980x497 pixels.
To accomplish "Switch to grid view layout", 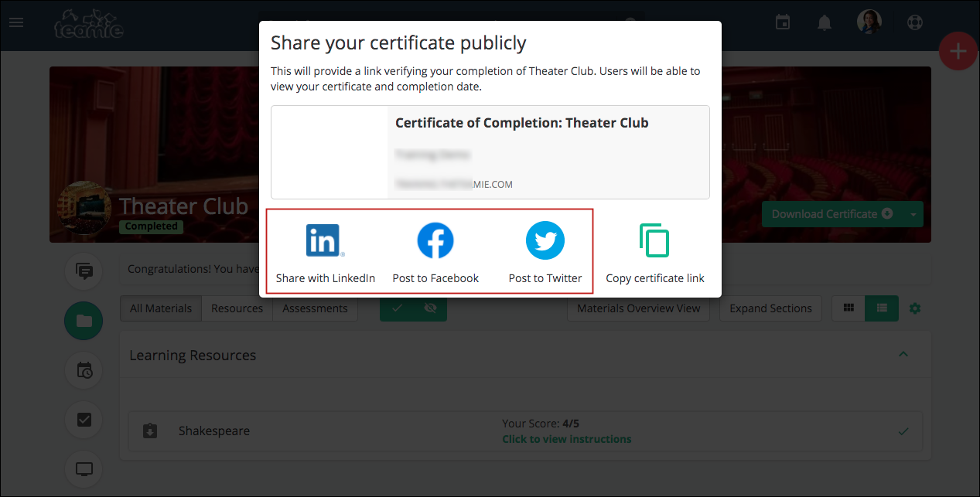I will point(849,308).
